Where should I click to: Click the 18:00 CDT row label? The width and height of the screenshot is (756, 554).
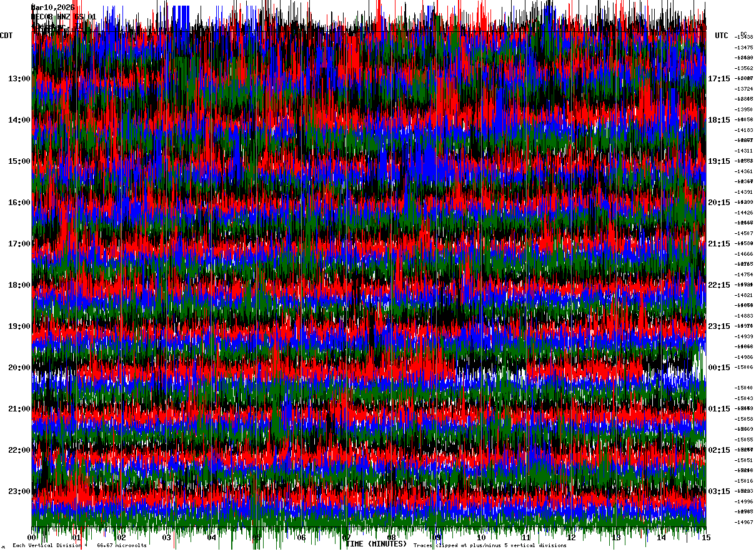coord(19,285)
